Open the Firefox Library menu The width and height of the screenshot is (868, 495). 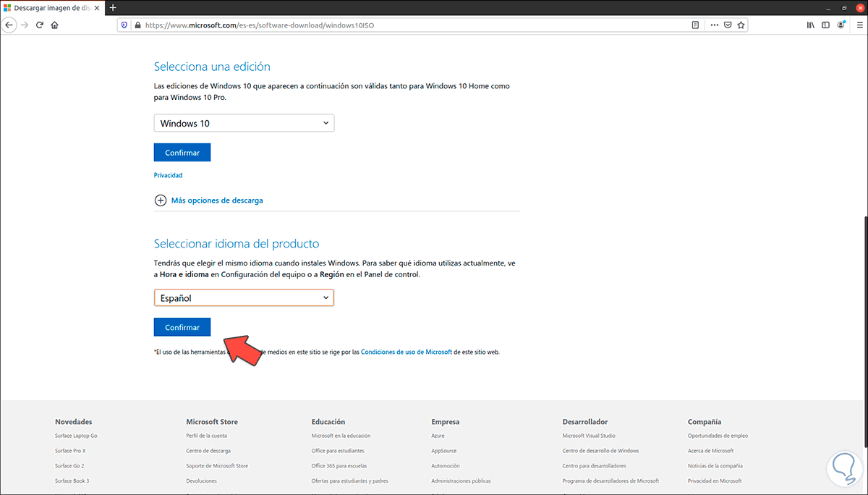[x=809, y=24]
